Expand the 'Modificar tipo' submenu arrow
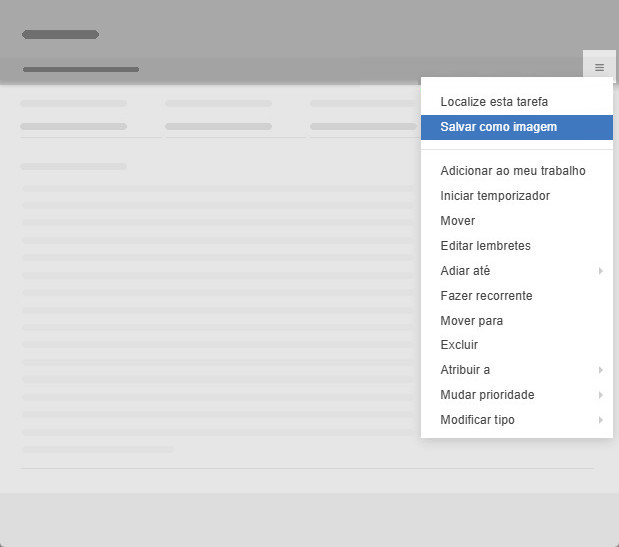The height and width of the screenshot is (547, 619). click(x=600, y=420)
